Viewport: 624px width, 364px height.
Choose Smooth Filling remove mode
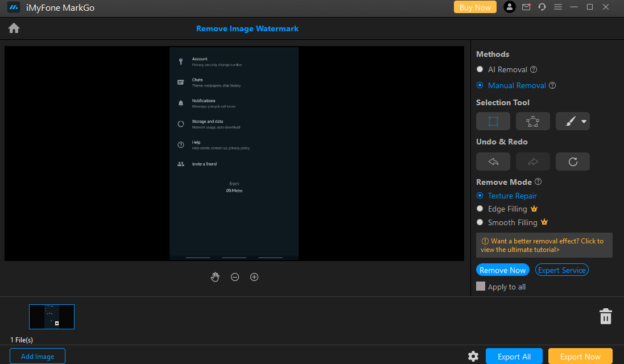(480, 222)
